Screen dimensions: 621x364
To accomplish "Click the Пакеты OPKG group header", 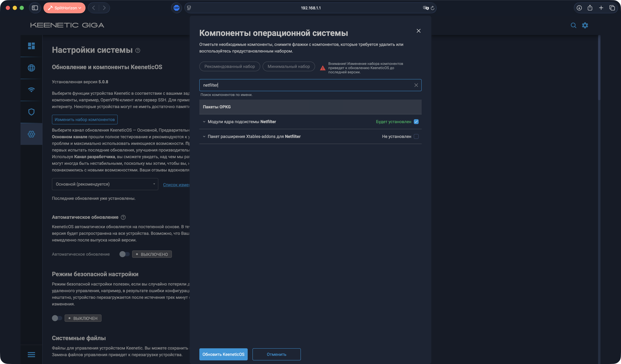I will (x=310, y=107).
